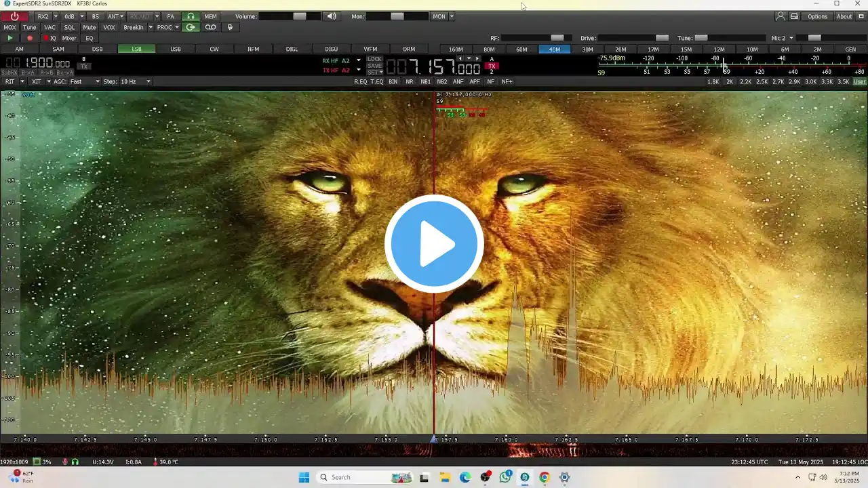Open the EQ equalizer button
868x488 pixels.
[x=90, y=38]
